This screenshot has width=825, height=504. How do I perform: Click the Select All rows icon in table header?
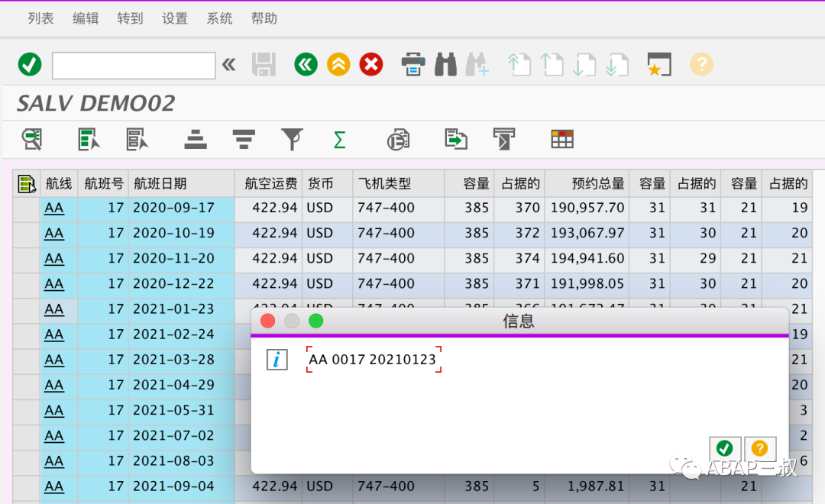click(26, 183)
